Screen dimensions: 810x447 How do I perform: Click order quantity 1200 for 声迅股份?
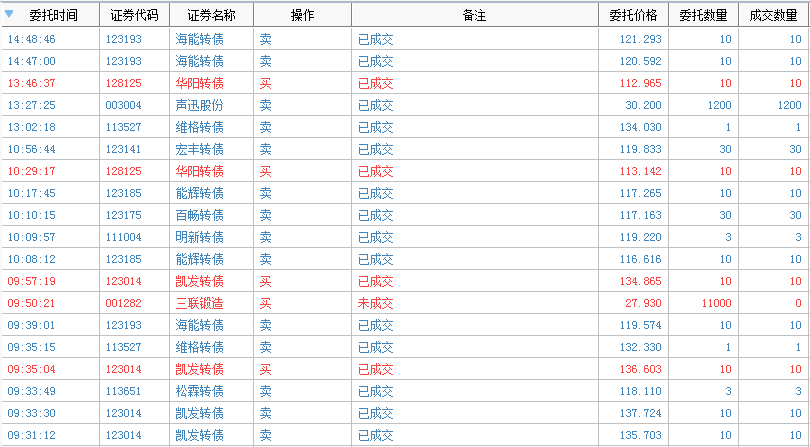[x=720, y=105]
